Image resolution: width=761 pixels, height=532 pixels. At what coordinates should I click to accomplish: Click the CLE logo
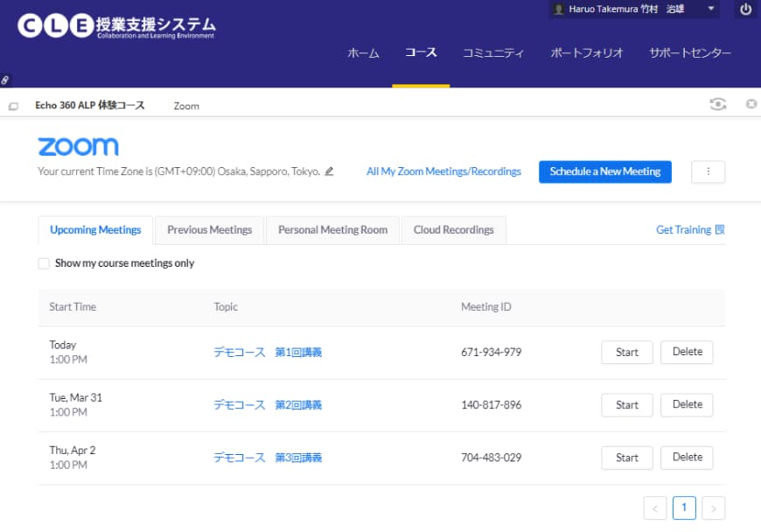[116, 25]
